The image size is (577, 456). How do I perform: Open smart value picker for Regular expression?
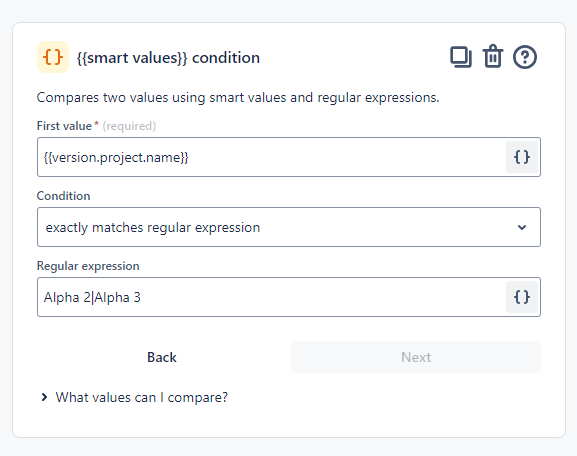pyautogui.click(x=522, y=297)
